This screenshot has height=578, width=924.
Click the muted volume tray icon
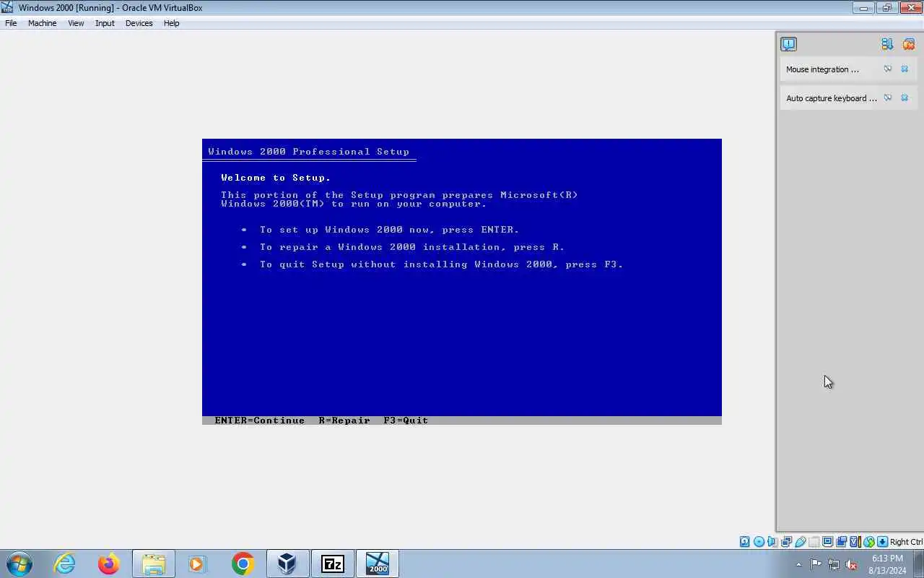coord(852,565)
